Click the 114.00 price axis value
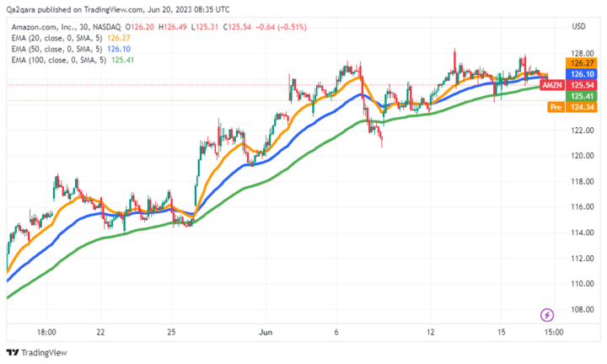Screen dimensions: 607x364 pos(583,233)
